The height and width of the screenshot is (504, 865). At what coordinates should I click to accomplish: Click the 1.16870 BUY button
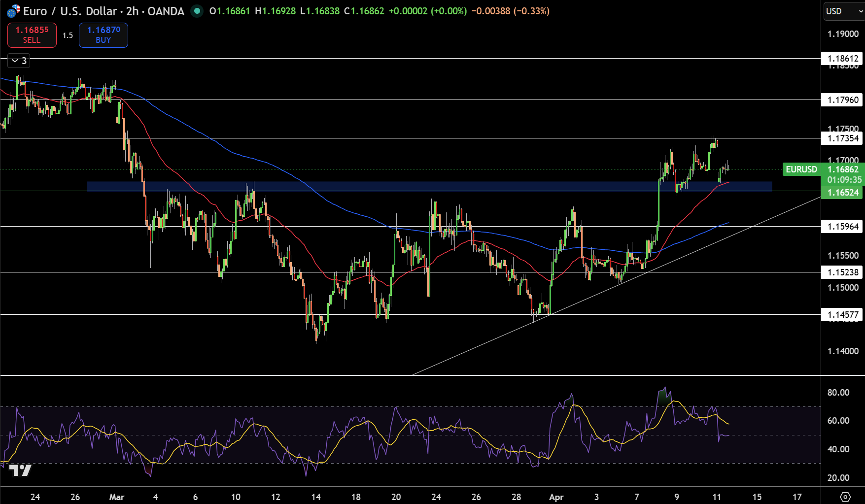tap(104, 35)
